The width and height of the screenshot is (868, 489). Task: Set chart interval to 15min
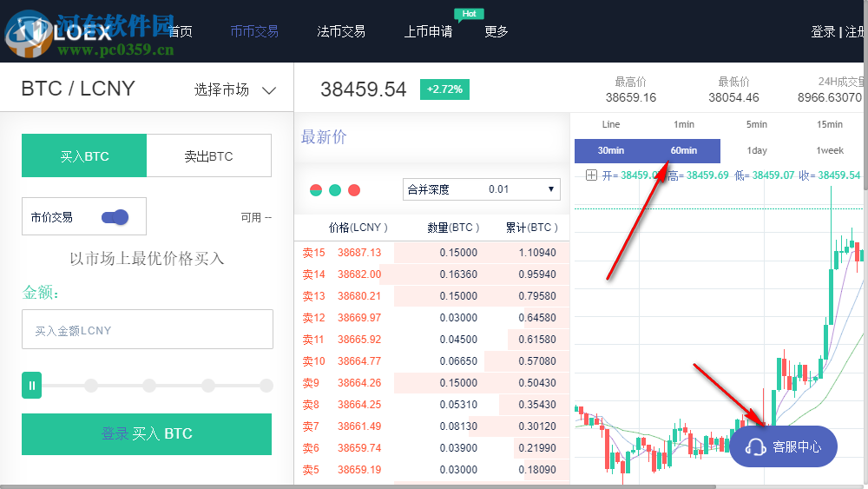coord(830,124)
